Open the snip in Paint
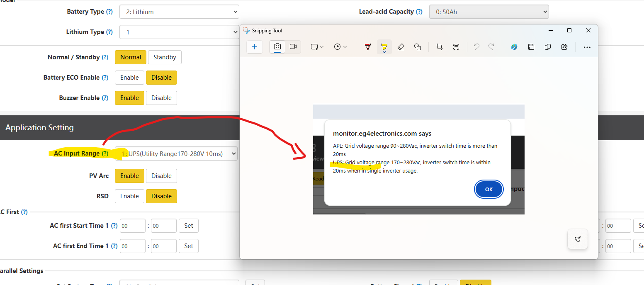The height and width of the screenshot is (285, 644). click(514, 47)
